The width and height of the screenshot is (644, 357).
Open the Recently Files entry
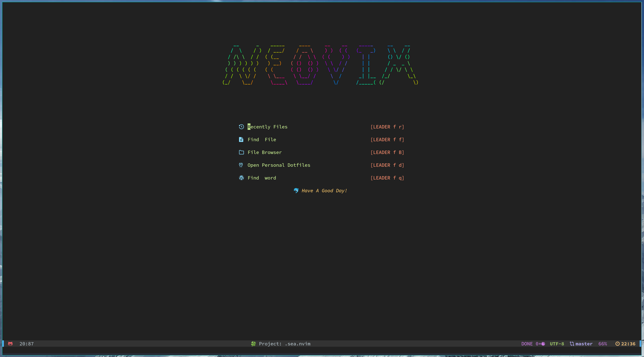(267, 127)
